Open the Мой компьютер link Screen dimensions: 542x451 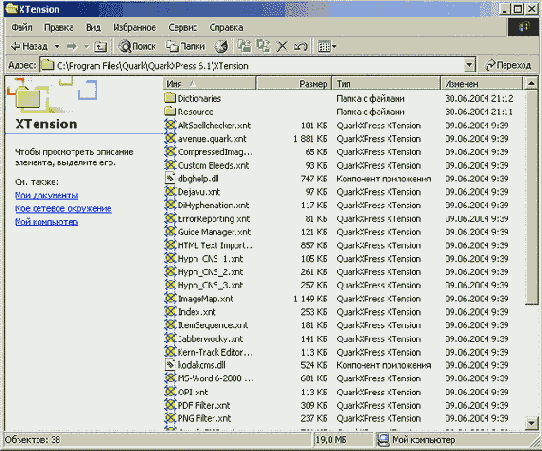47,222
